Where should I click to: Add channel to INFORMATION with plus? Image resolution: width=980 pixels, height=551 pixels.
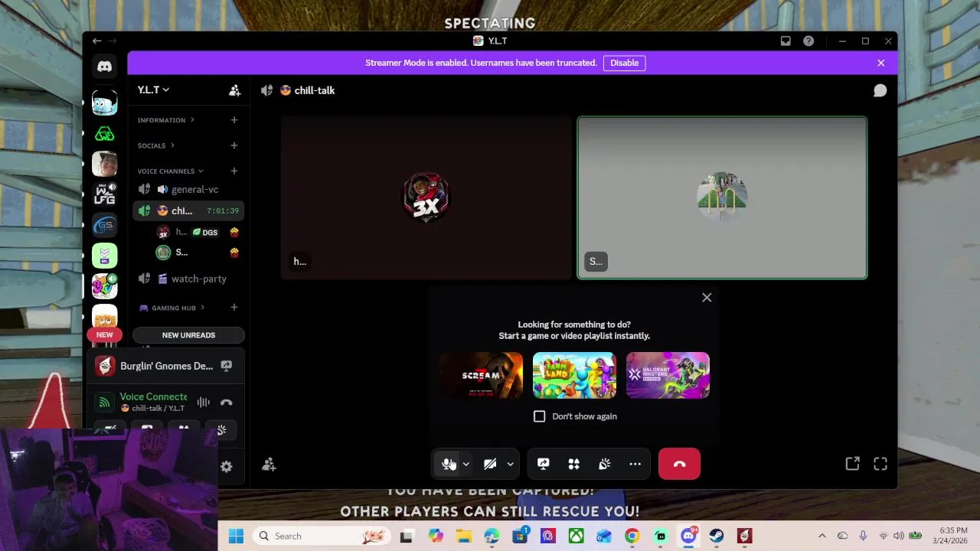[234, 120]
